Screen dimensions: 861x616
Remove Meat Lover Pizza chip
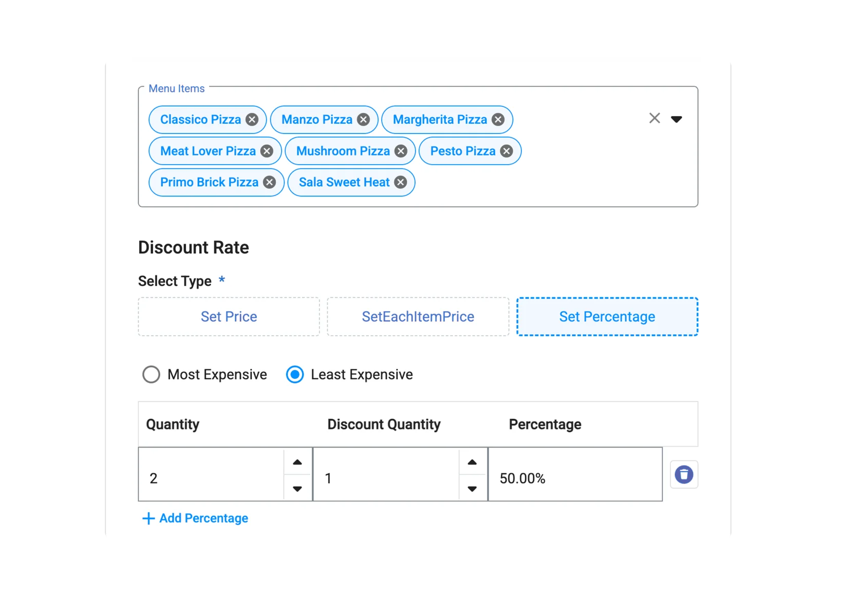pos(267,151)
